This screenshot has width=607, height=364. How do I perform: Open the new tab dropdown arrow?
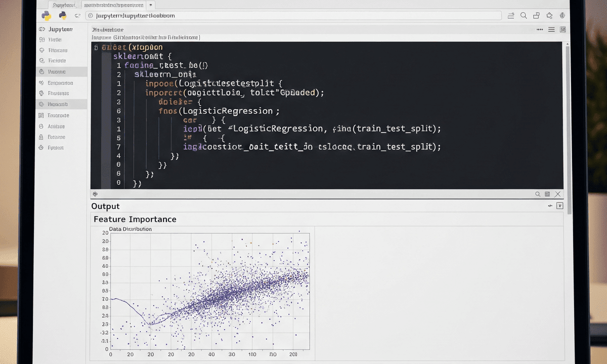point(150,5)
